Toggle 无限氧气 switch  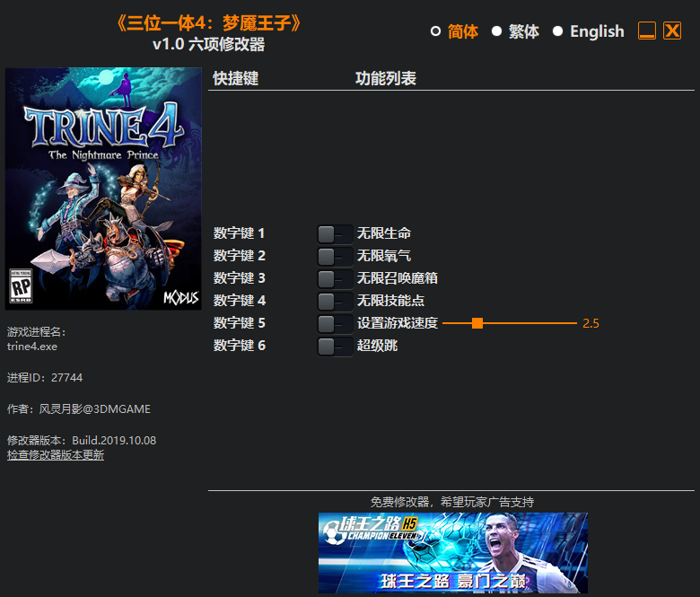pyautogui.click(x=335, y=256)
